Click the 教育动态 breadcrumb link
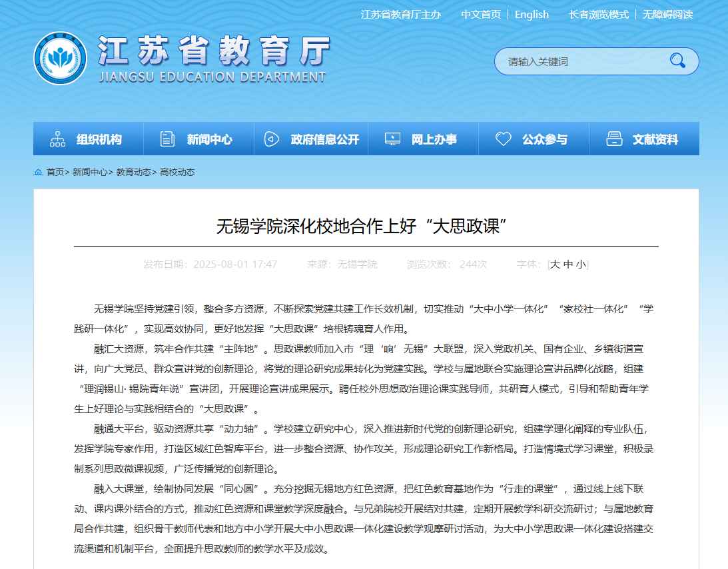This screenshot has height=569, width=728. click(133, 172)
